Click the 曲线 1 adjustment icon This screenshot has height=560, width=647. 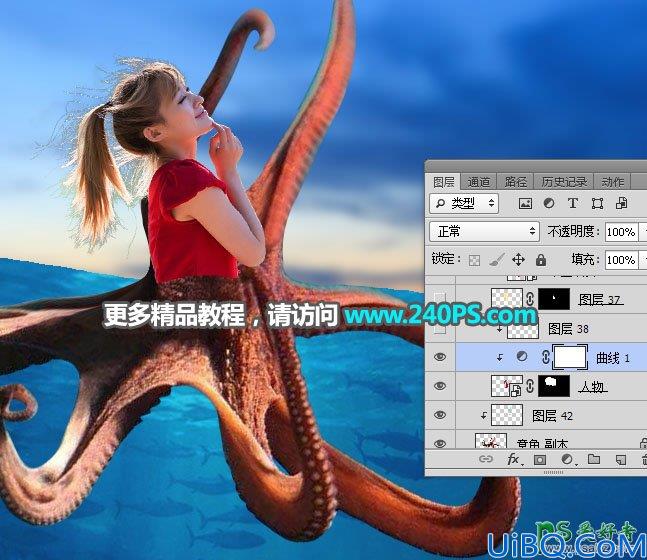(x=522, y=356)
